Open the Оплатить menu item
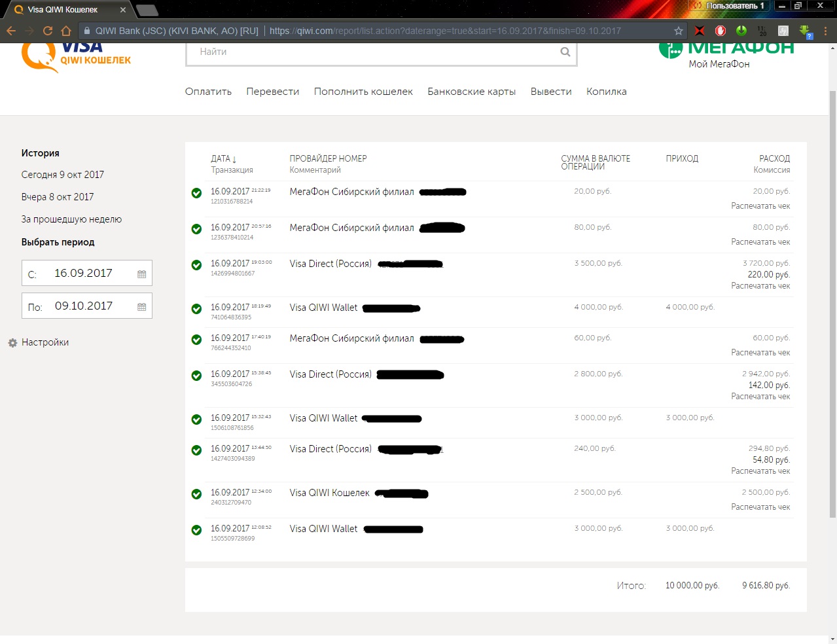This screenshot has height=644, width=837. 208,92
